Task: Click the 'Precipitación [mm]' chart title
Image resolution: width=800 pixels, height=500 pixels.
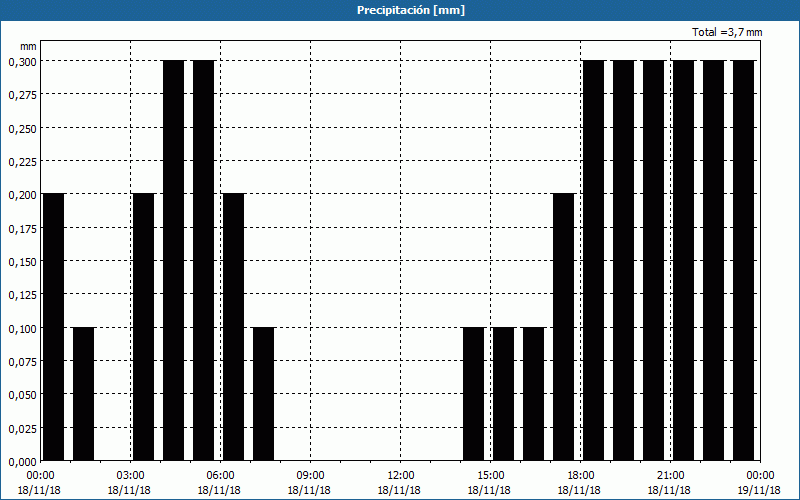Action: coord(411,10)
